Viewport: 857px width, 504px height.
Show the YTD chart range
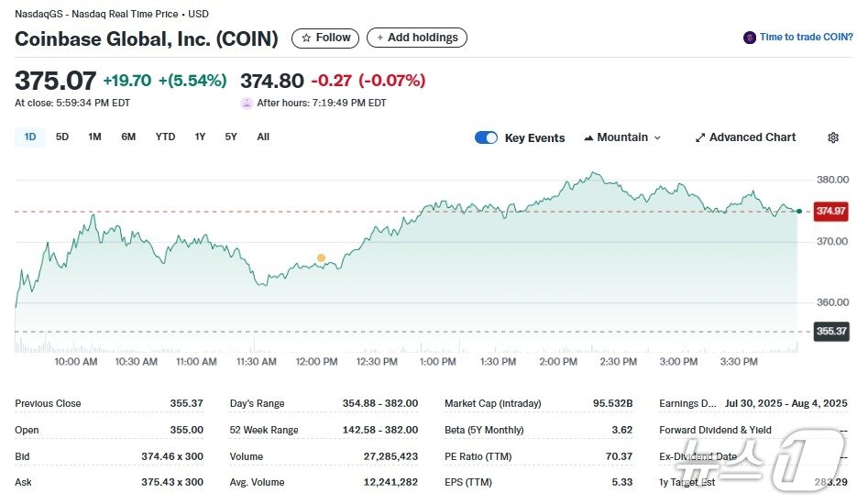point(165,137)
